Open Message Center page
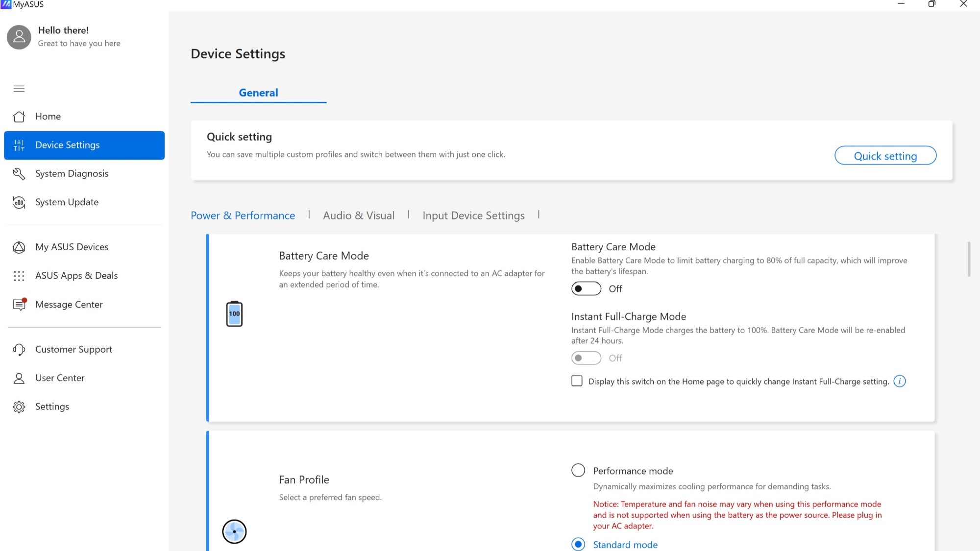Viewport: 980px width, 551px height. point(84,304)
